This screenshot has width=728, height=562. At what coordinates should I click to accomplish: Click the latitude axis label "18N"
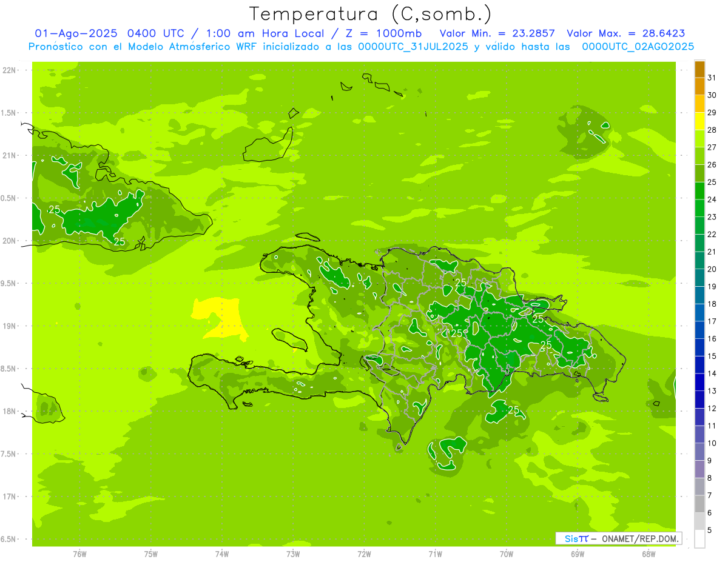pos(10,412)
